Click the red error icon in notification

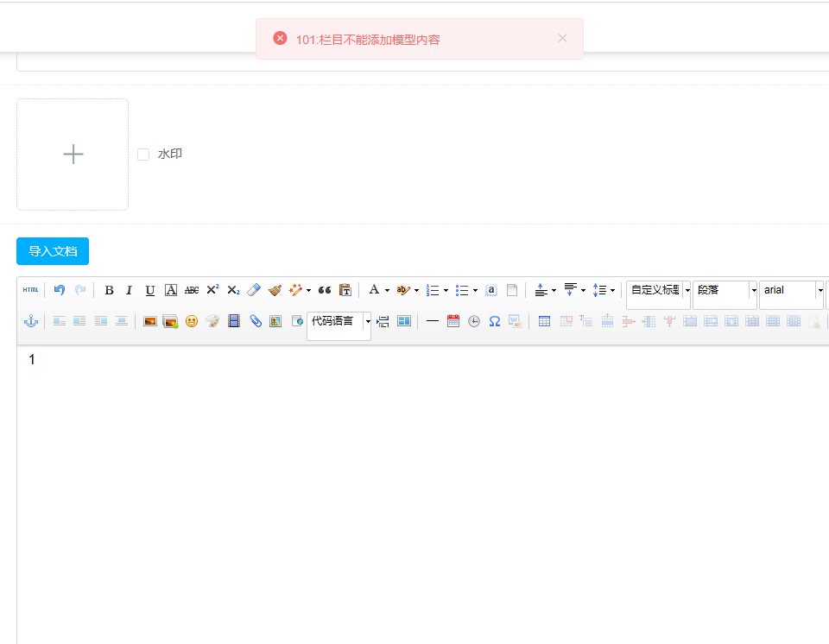coord(280,38)
